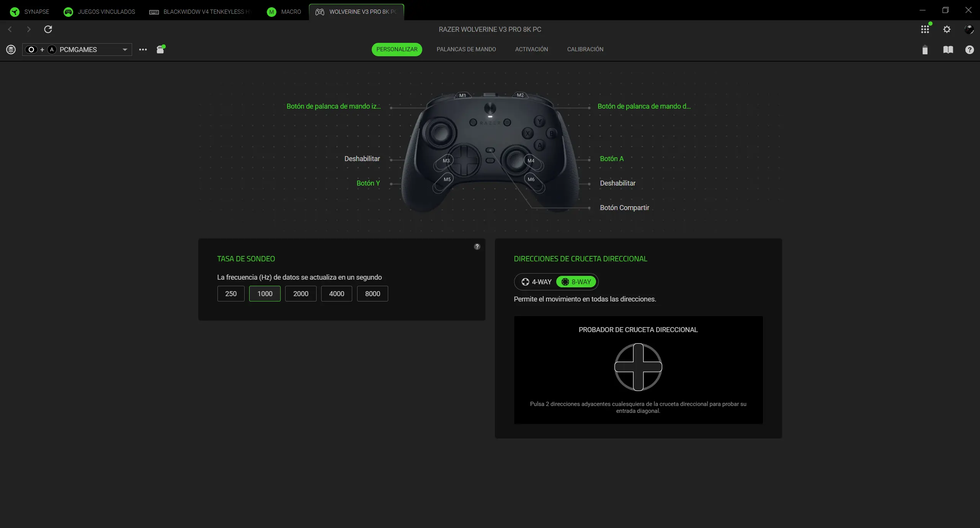The image size is (980, 528).
Task: Click the Botón Compartir assignment label
Action: click(x=624, y=208)
